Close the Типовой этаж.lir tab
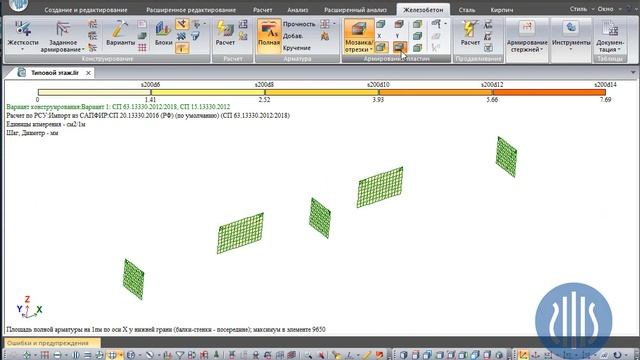This screenshot has height=360, width=640. click(x=88, y=73)
